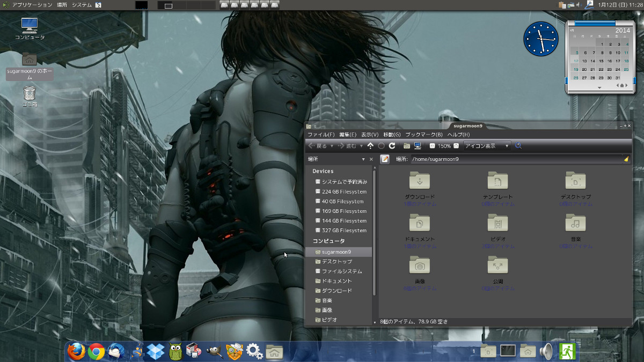Viewport: 644px width, 362px height.
Task: Zoom in the file view
Action: 456,146
